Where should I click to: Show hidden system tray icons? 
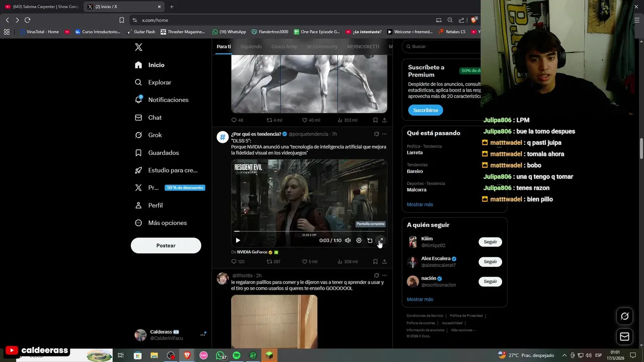(564, 355)
